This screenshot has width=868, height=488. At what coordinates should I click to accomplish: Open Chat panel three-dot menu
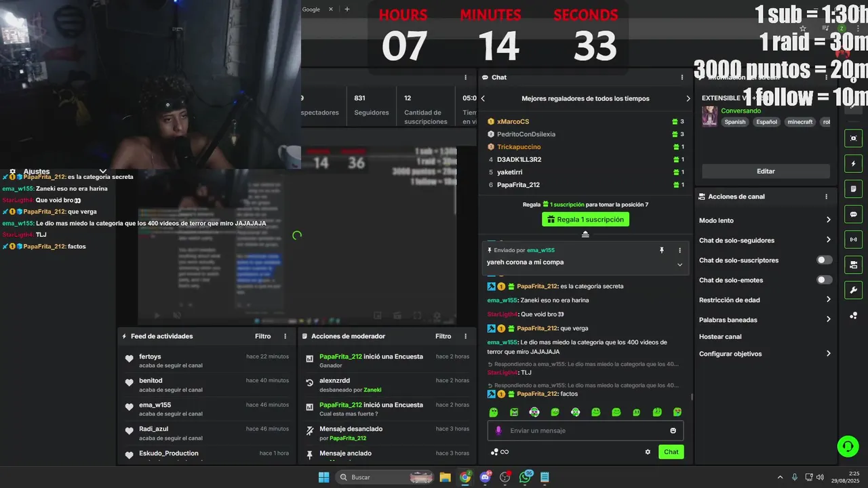point(682,77)
